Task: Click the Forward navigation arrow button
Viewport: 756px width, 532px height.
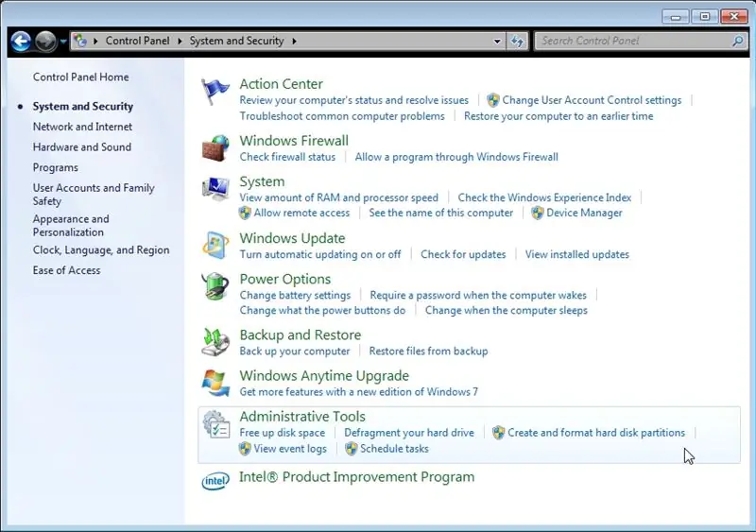Action: (45, 41)
